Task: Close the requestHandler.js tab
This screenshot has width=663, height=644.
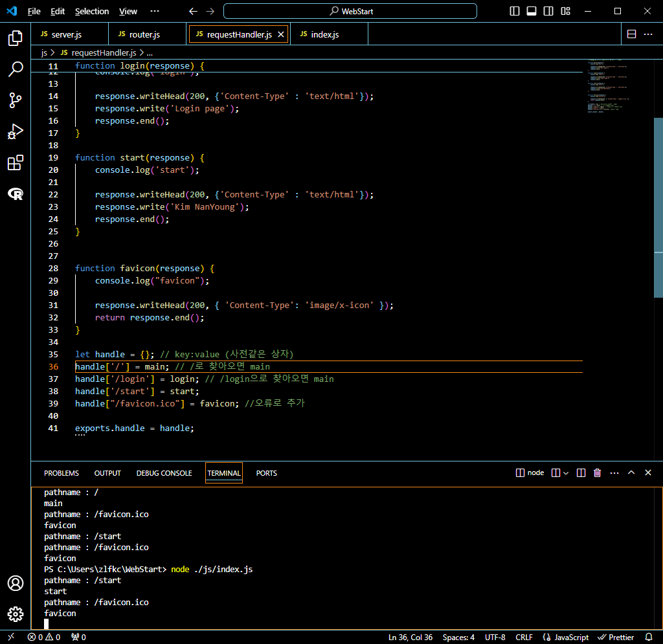Action: (x=281, y=34)
